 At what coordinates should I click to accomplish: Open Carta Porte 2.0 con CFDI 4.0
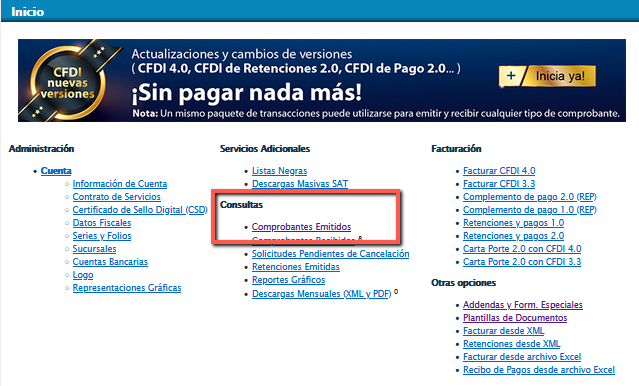tap(522, 249)
